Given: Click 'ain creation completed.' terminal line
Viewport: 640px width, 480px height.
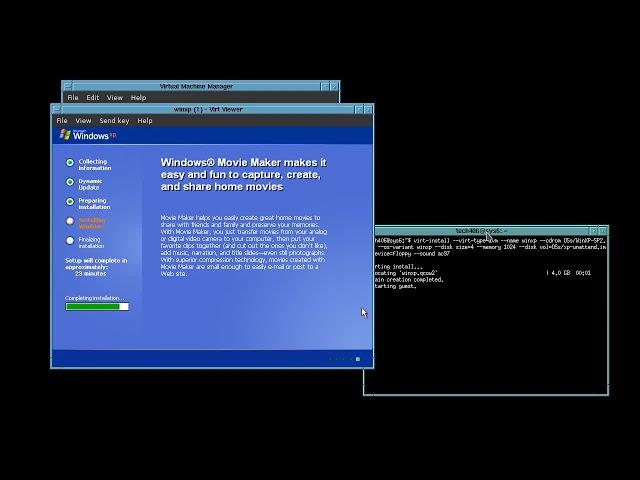Looking at the screenshot, I should pos(409,280).
